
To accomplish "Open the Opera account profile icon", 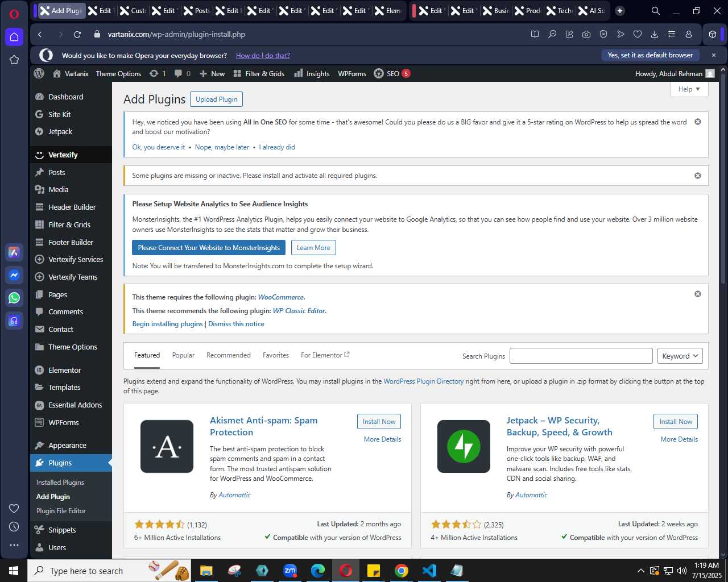I will 689,34.
